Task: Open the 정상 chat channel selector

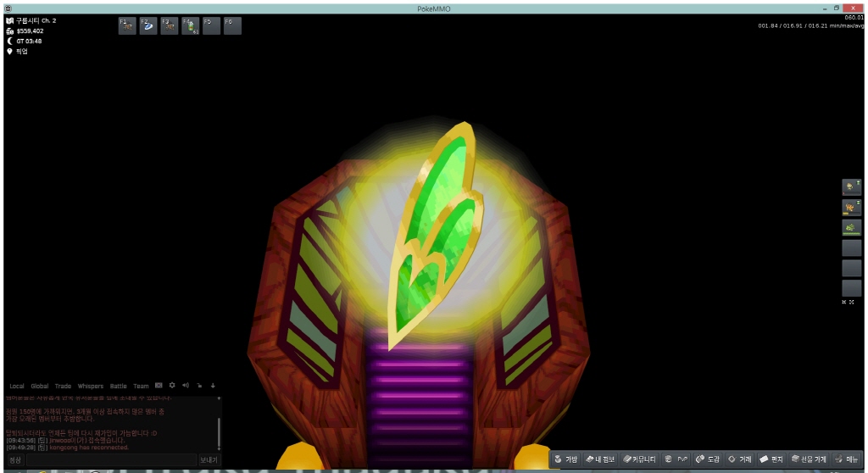Action: click(x=15, y=459)
